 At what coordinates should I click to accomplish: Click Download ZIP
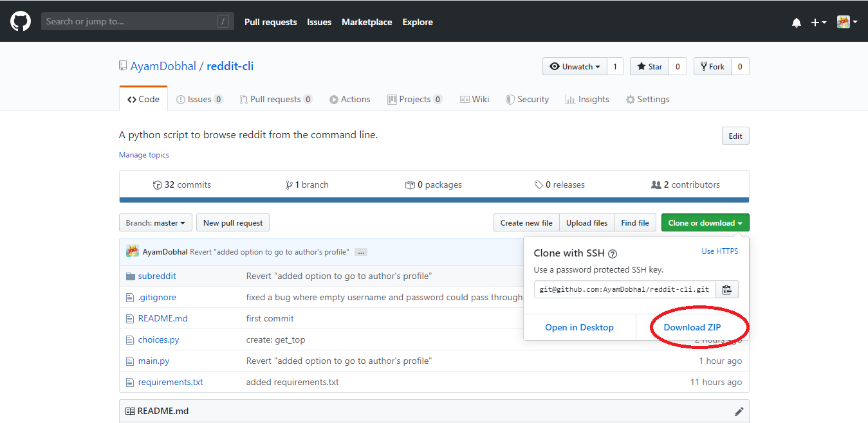click(692, 327)
